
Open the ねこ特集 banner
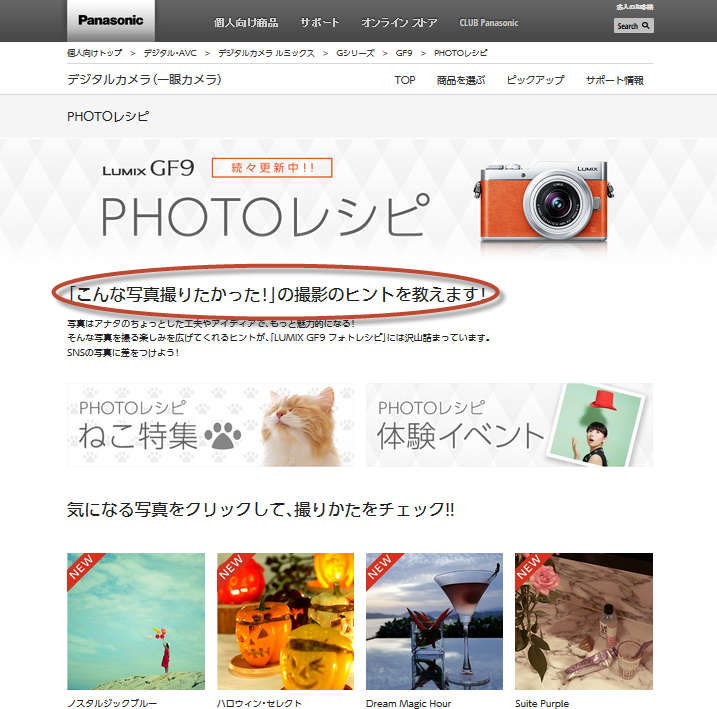(x=210, y=425)
